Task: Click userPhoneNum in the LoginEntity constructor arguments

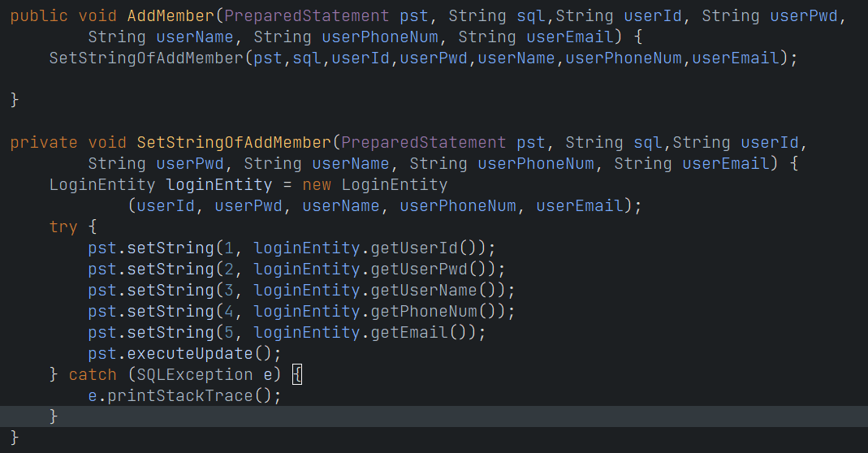Action: (458, 206)
